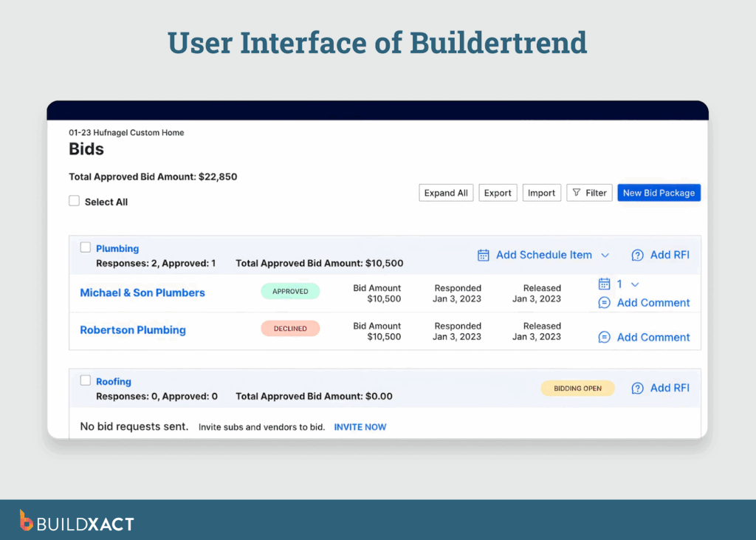This screenshot has height=540, width=756.
Task: Click Expand All to expand bid packages
Action: point(446,192)
